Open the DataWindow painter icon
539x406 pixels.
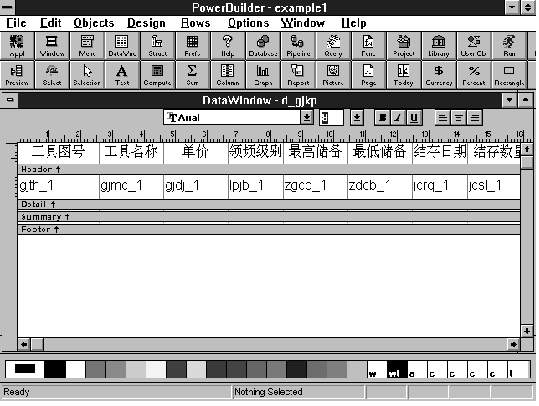[x=122, y=45]
